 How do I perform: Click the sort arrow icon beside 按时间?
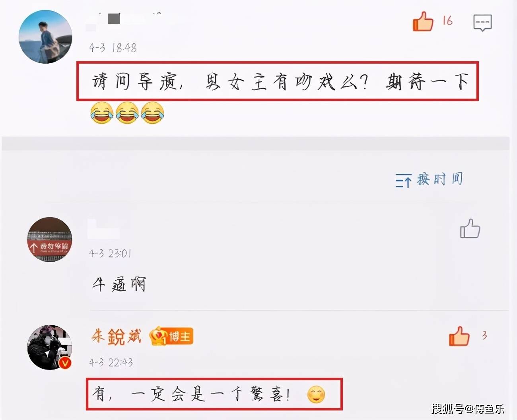click(403, 181)
